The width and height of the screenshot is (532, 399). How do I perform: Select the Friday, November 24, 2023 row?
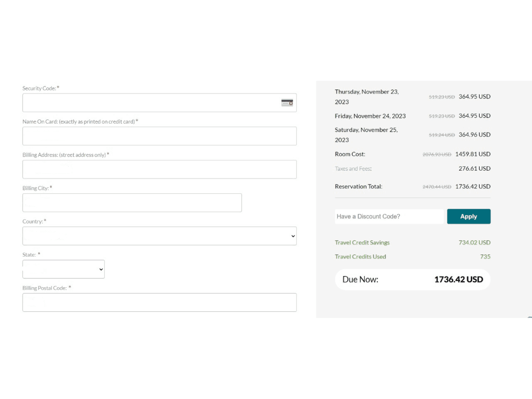[x=370, y=116]
